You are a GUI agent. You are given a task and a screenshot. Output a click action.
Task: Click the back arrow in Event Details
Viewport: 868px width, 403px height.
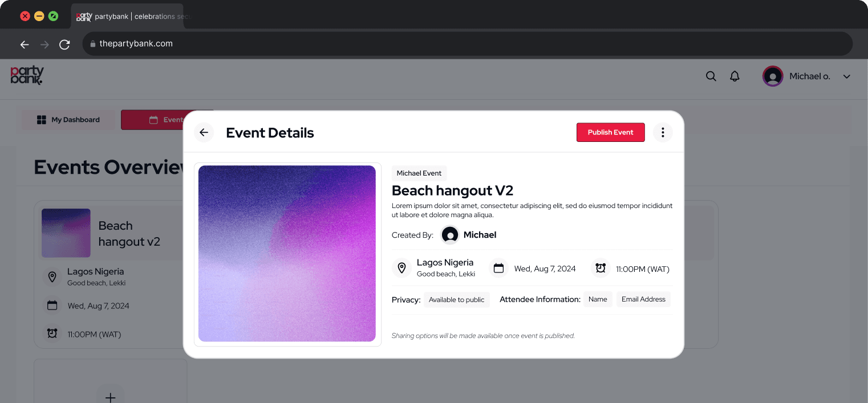[204, 132]
